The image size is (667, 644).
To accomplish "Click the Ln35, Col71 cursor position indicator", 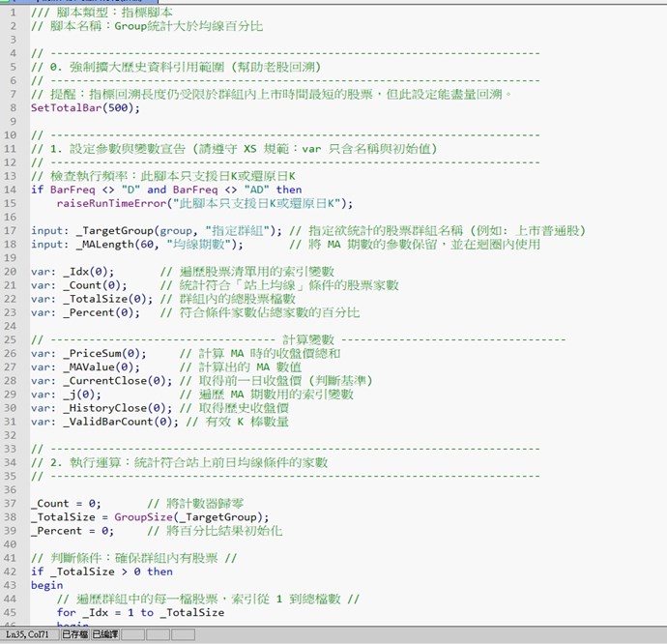I will coord(28,634).
